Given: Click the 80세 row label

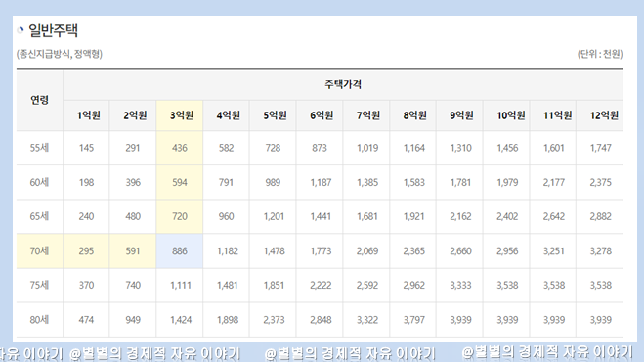Looking at the screenshot, I should (x=39, y=320).
